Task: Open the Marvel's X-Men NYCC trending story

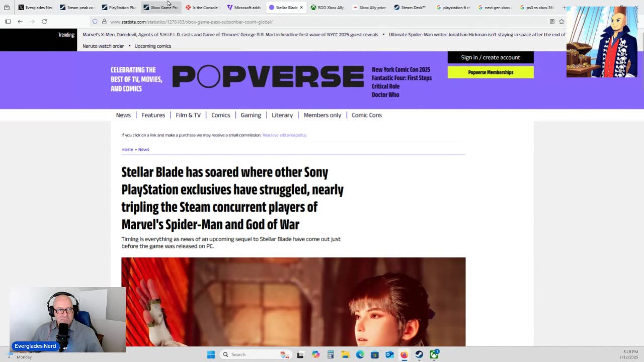Action: [230, 35]
